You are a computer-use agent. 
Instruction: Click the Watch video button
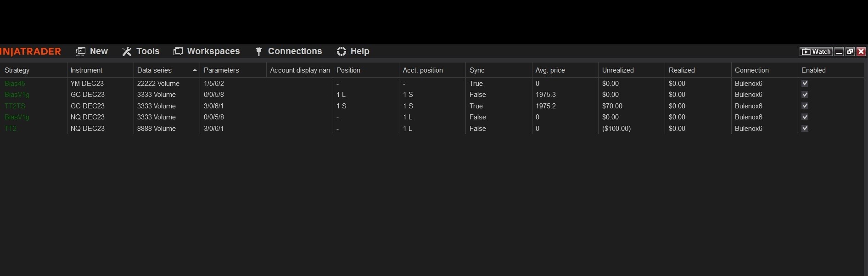click(x=816, y=51)
